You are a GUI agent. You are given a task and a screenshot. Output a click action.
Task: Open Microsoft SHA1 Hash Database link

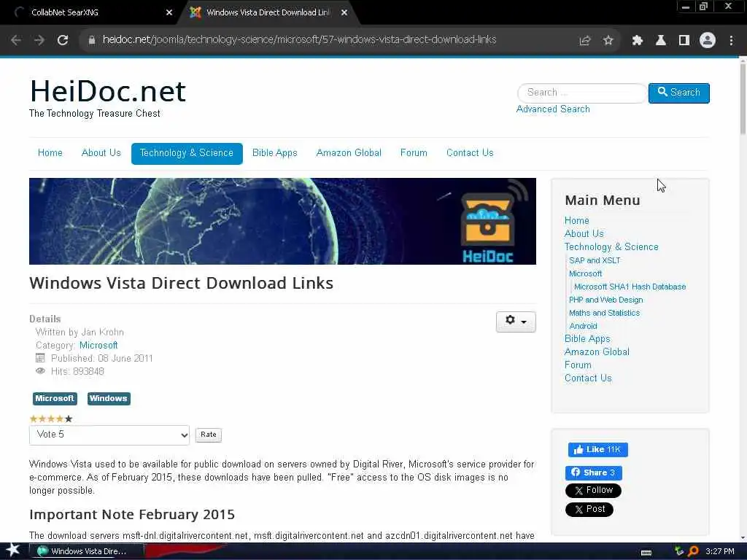click(630, 287)
